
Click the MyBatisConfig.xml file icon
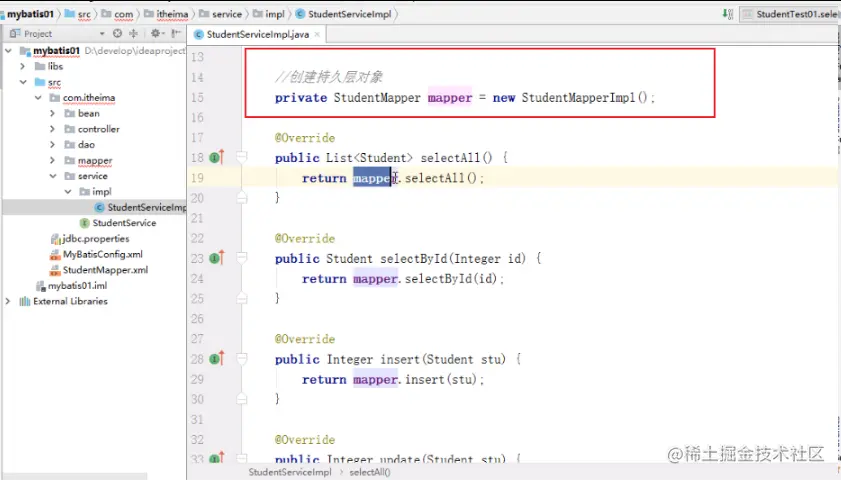pos(55,254)
